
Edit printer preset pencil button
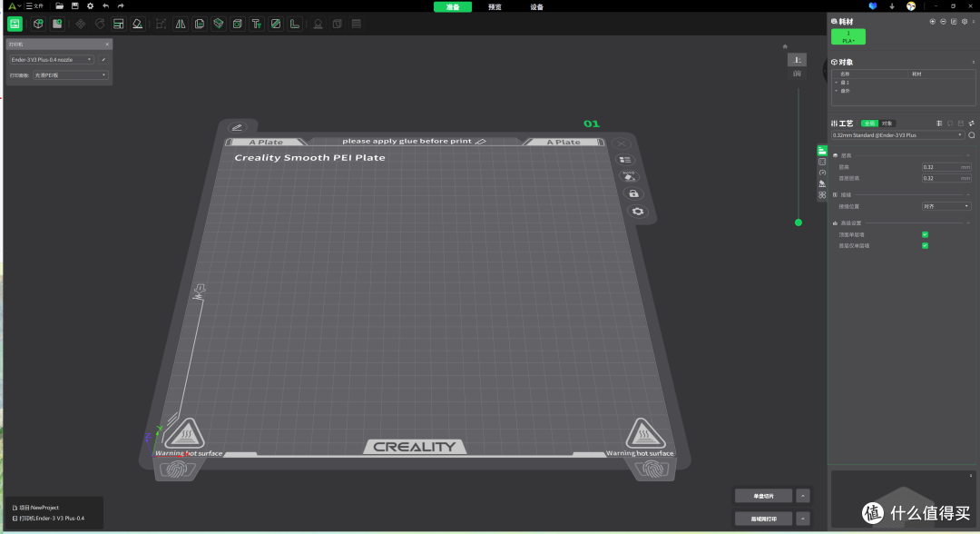click(x=103, y=59)
